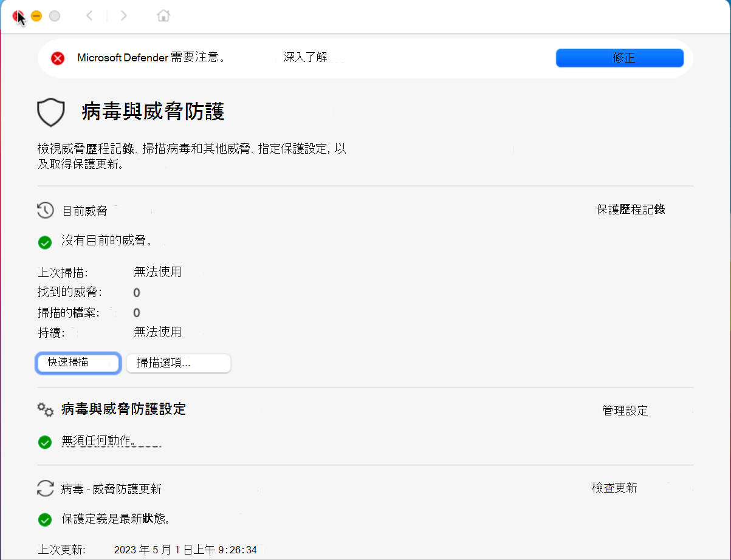Viewport: 731px width, 560px height.
Task: Click the history clock icon beside 目前威脅
Action: [46, 211]
